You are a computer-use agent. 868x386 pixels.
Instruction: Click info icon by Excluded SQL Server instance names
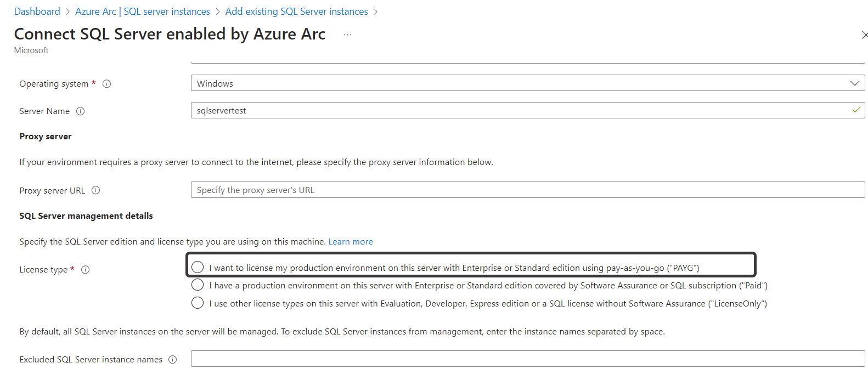pos(173,360)
